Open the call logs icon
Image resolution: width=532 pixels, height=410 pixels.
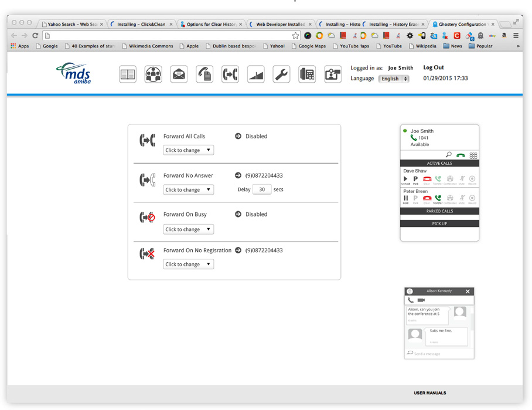204,74
